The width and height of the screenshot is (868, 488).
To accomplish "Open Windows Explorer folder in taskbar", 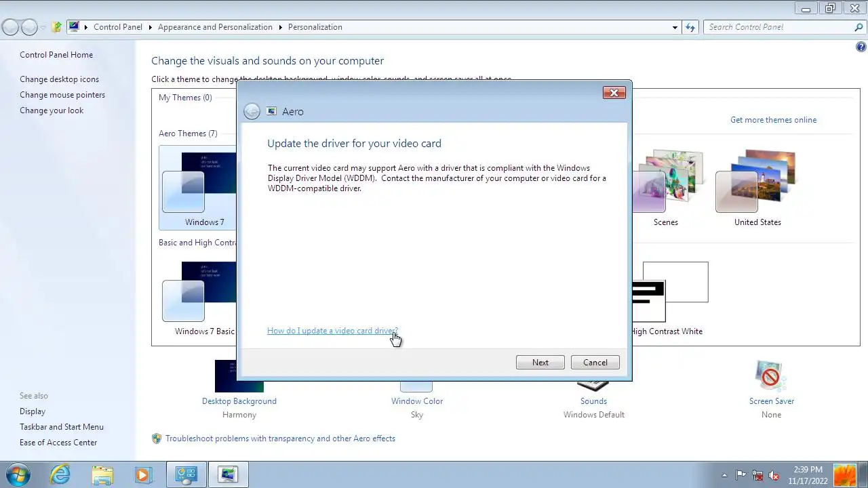I will coord(102,474).
